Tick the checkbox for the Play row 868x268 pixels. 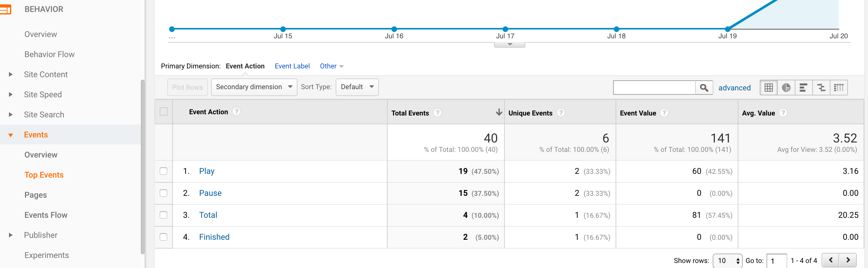click(163, 171)
